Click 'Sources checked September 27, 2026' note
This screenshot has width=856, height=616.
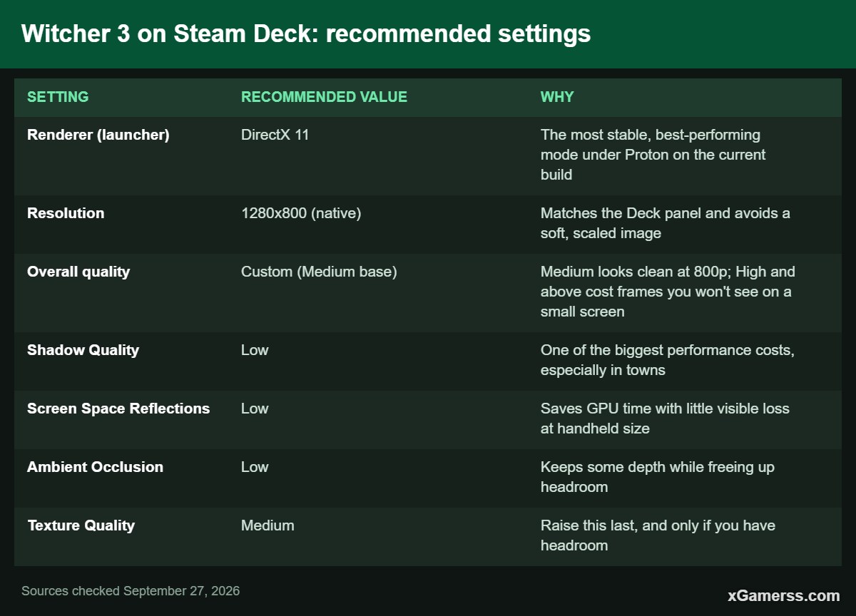coord(131,591)
